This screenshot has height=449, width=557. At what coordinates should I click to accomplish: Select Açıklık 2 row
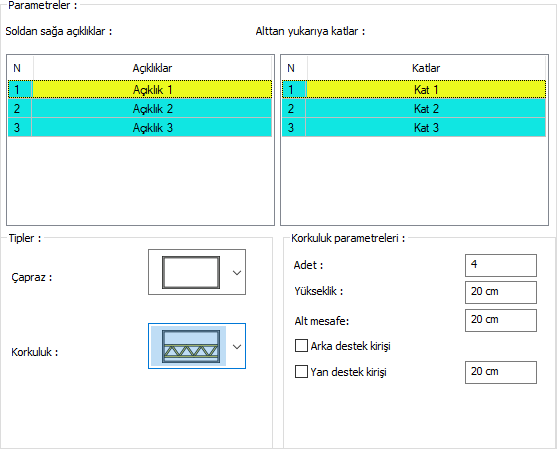pyautogui.click(x=140, y=108)
